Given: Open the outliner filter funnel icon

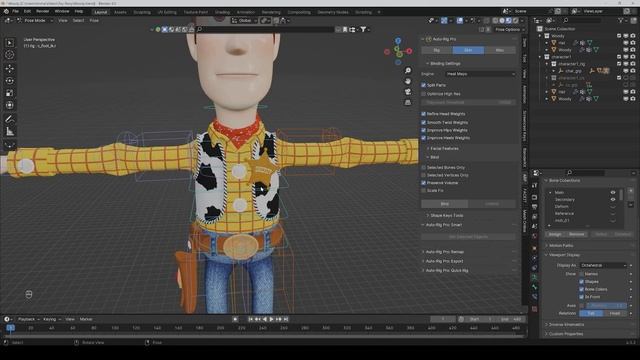Looking at the screenshot, I should [621, 20].
